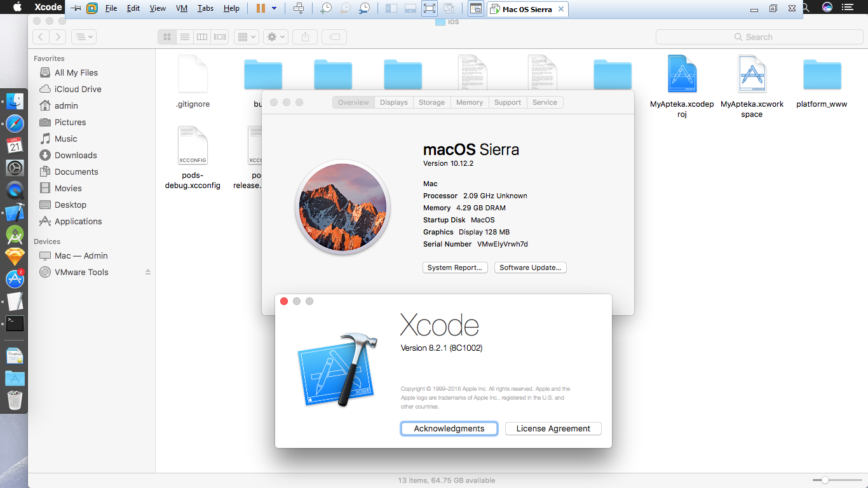Open the VMware View menu
The height and width of the screenshot is (488, 868).
158,8
